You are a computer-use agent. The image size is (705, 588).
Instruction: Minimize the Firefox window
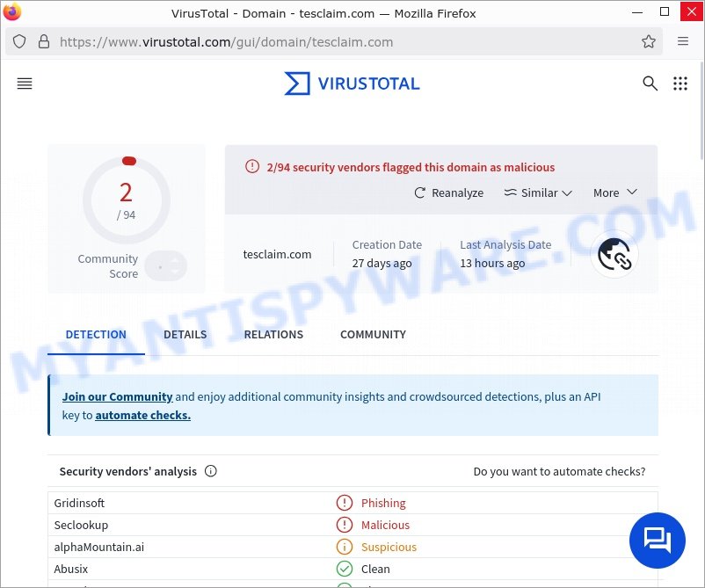pyautogui.click(x=637, y=12)
